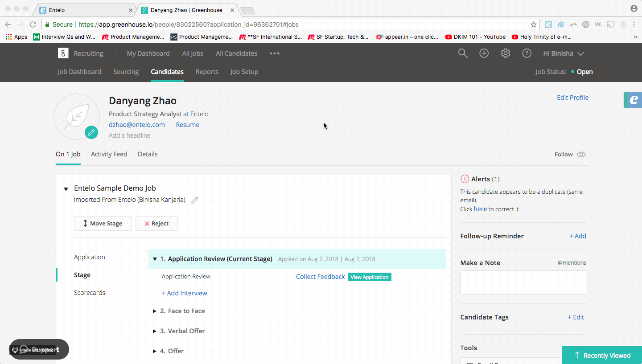Screen dimensions: 642x364
Task: Switch to the Details tab
Action: click(x=148, y=154)
